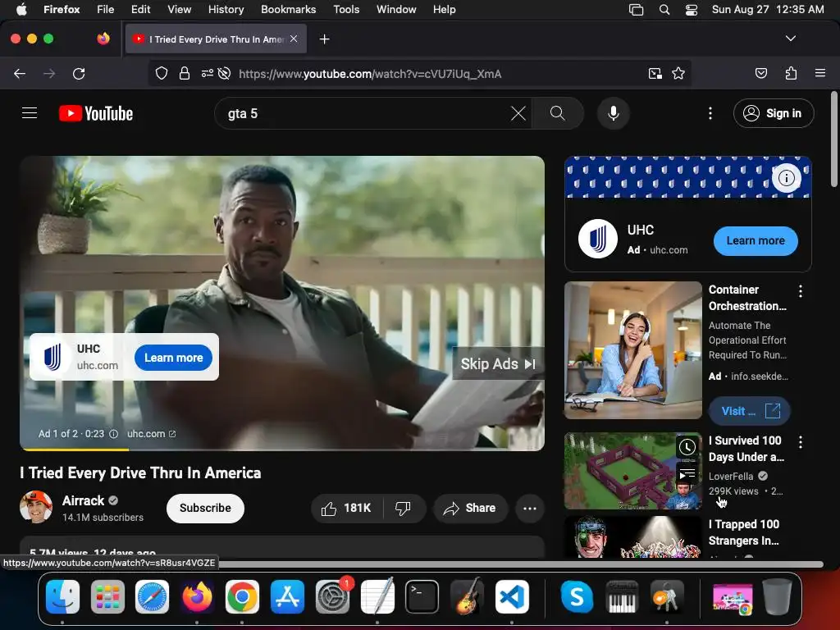Open Container Orchestration ad thumbnail
This screenshot has height=630, width=840.
tap(632, 350)
